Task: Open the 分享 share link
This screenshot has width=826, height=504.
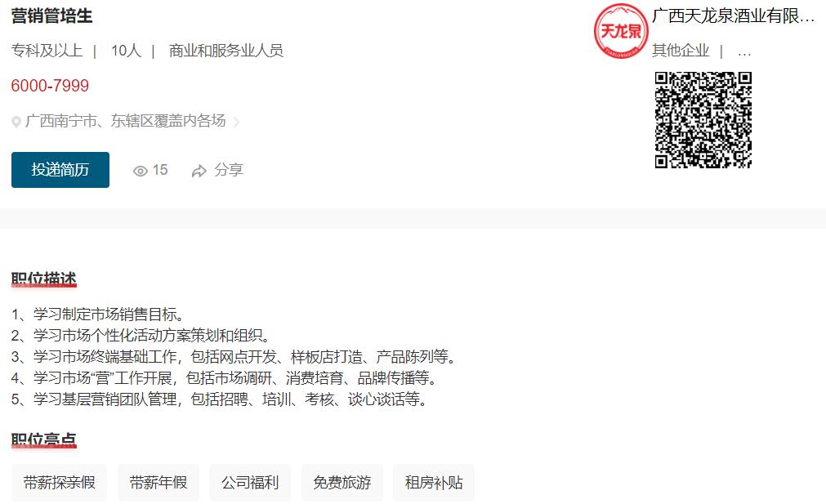Action: pyautogui.click(x=229, y=170)
